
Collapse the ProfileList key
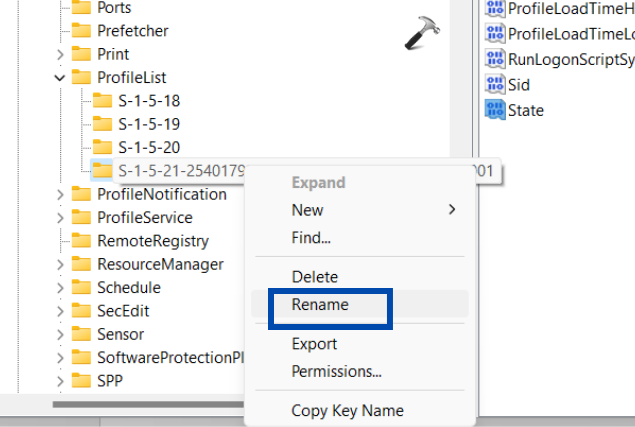pos(60,77)
